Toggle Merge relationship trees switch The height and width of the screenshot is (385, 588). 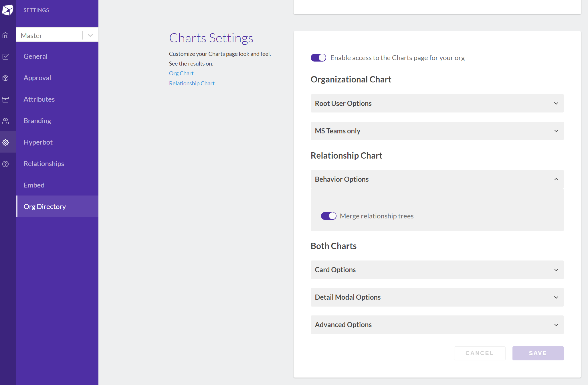(x=328, y=216)
